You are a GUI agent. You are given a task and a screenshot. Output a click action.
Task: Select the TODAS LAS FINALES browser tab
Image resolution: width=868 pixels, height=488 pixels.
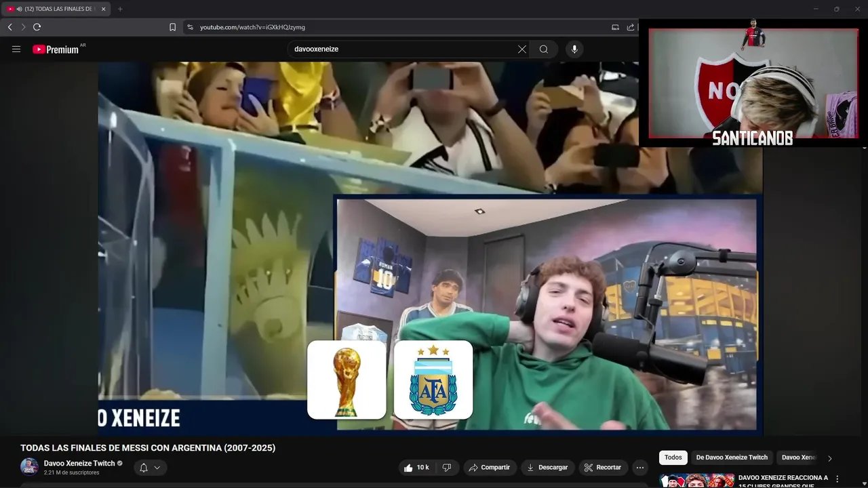(x=56, y=9)
